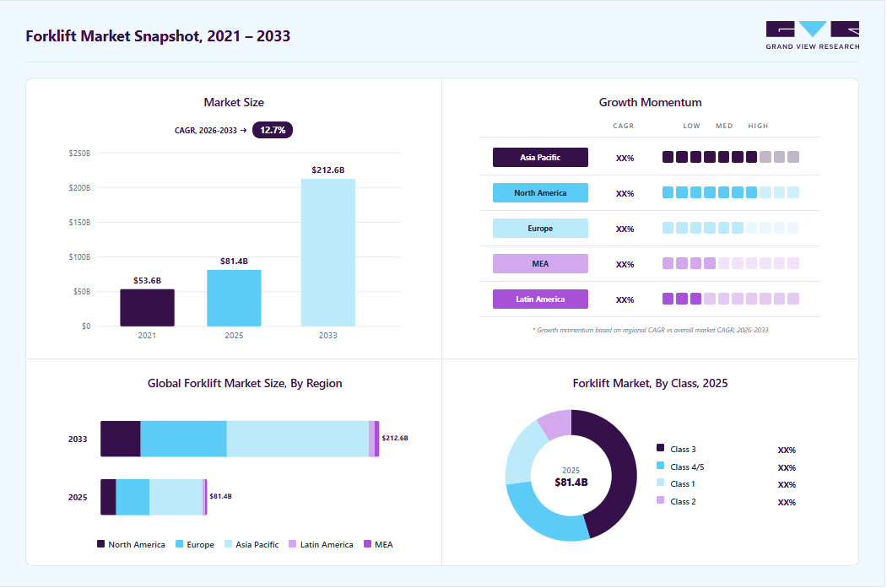Click the Latin America XX% CAGR value
Viewport: 887px width, 588px height.
(x=625, y=300)
